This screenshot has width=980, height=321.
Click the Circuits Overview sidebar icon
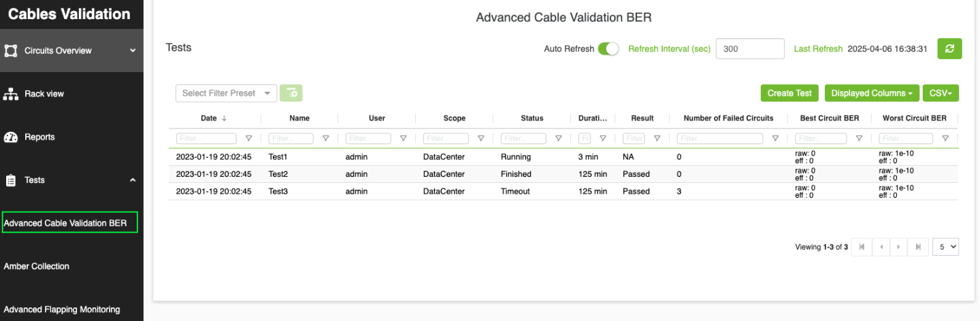coord(11,50)
